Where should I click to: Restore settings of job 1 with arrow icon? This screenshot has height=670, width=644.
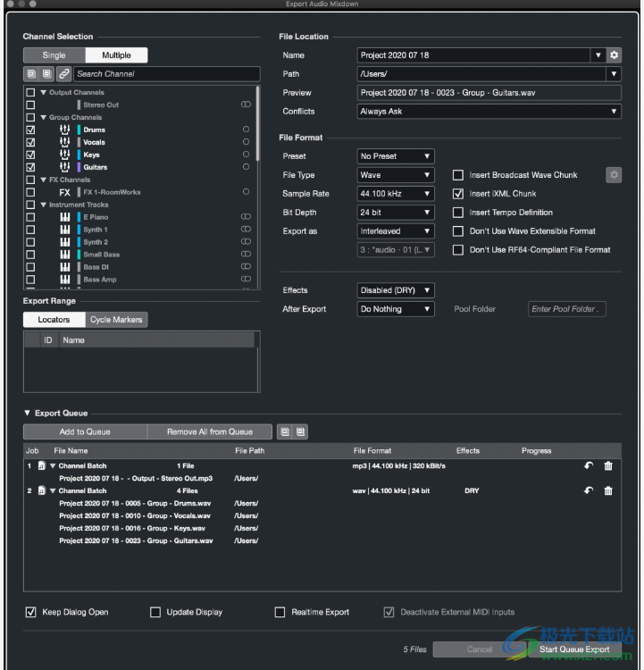pyautogui.click(x=589, y=465)
